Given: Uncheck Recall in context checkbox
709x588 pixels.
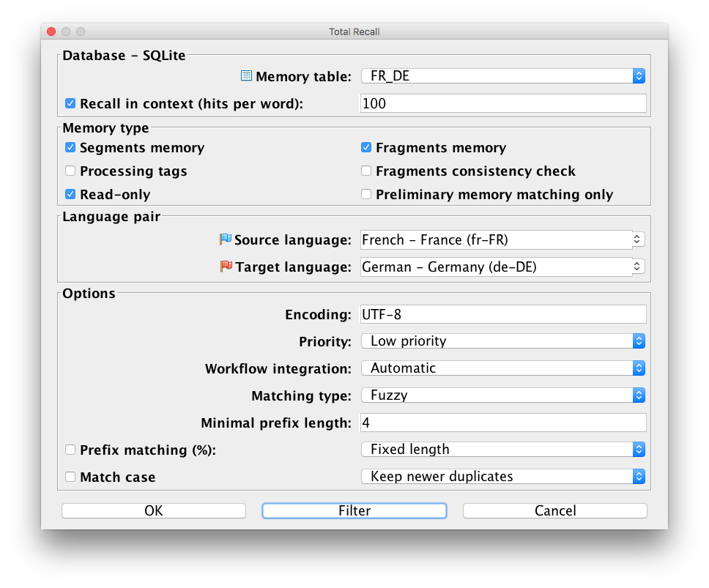Looking at the screenshot, I should (x=70, y=103).
